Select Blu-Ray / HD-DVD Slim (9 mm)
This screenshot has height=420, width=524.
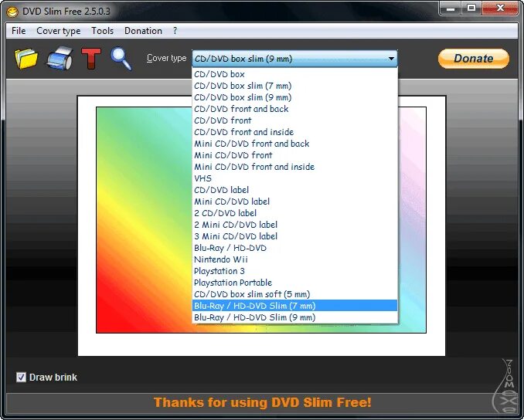pyautogui.click(x=294, y=317)
